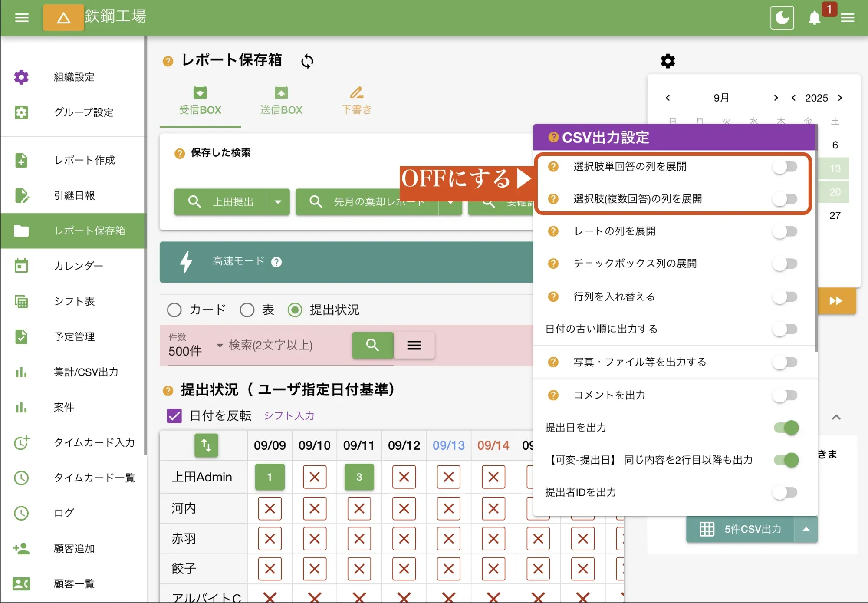Open the 件数 500件 dropdown

(219, 346)
